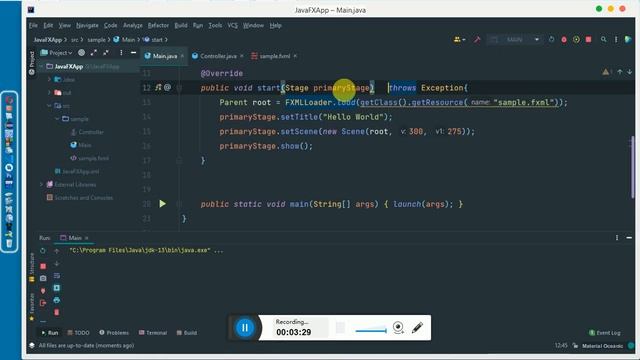
Task: Toggle the fold marker on line 12
Action: (x=179, y=87)
